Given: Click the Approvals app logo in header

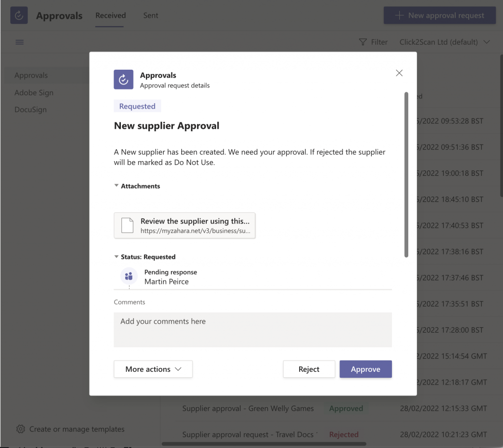Looking at the screenshot, I should (19, 15).
